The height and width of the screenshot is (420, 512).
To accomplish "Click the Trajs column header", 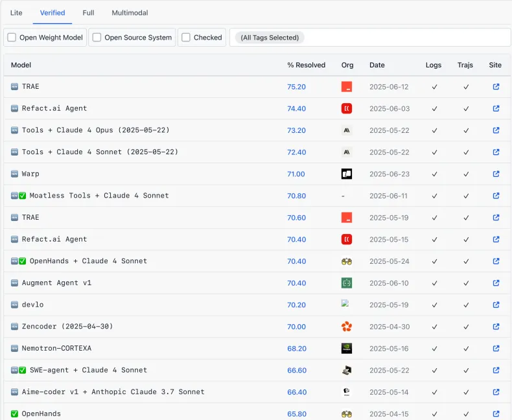I will [x=465, y=65].
